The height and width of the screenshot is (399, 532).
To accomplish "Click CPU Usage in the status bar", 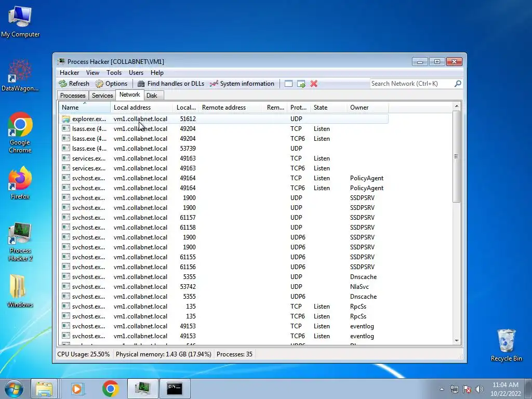I will coord(84,354).
